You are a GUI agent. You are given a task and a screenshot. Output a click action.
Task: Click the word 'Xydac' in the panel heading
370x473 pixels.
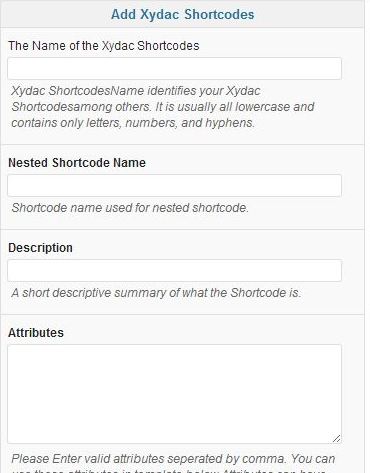pos(160,14)
